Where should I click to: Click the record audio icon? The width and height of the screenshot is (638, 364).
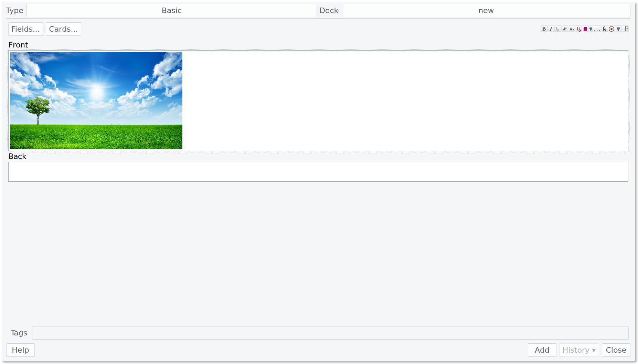click(x=612, y=29)
